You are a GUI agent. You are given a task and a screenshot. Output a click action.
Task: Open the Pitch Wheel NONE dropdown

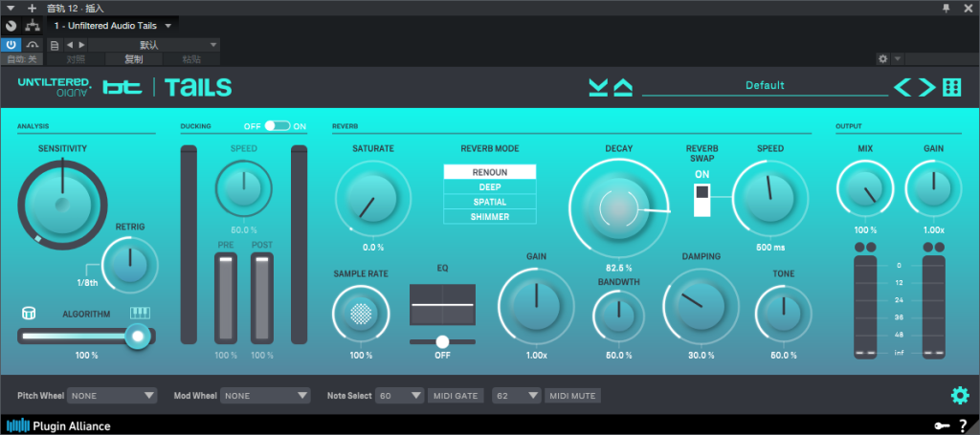click(x=112, y=395)
